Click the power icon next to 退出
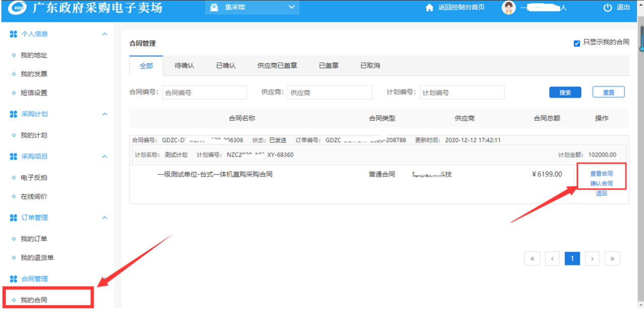The height and width of the screenshot is (314, 644). coord(607,8)
